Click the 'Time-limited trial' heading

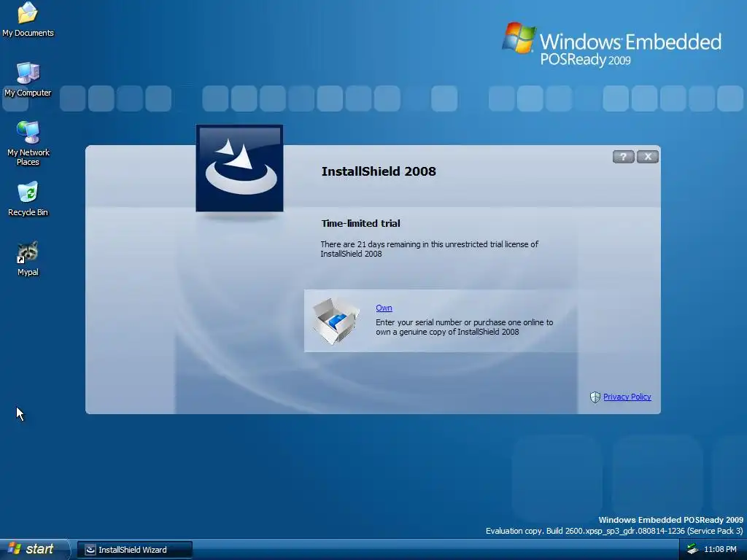click(x=360, y=223)
